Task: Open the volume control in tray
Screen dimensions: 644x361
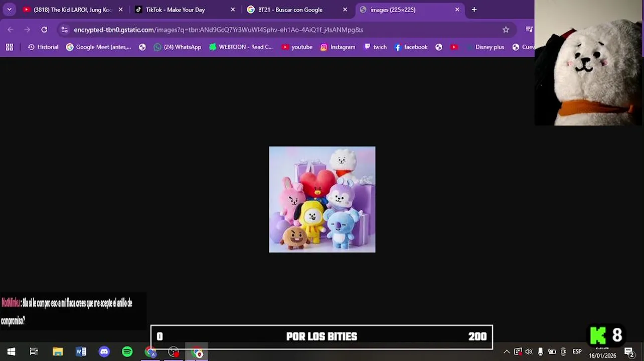Action: point(529,352)
